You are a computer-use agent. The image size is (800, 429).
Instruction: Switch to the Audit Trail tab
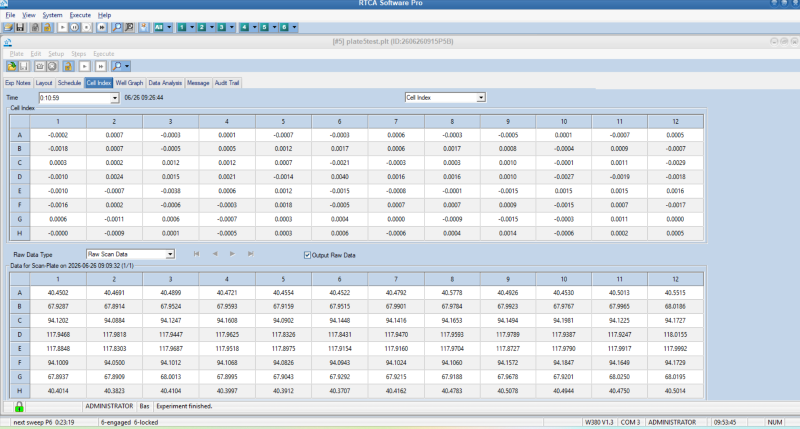coord(227,83)
